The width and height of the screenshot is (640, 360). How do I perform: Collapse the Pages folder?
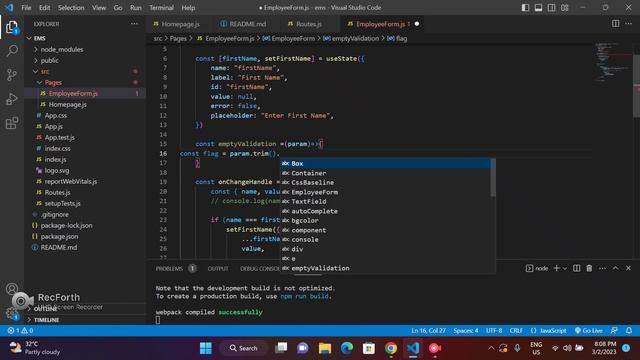(53, 82)
